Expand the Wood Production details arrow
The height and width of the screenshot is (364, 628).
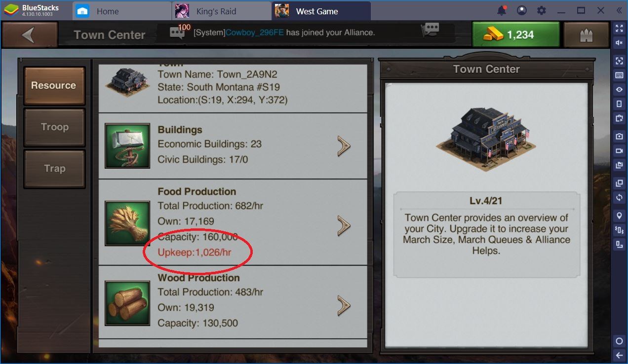(344, 305)
